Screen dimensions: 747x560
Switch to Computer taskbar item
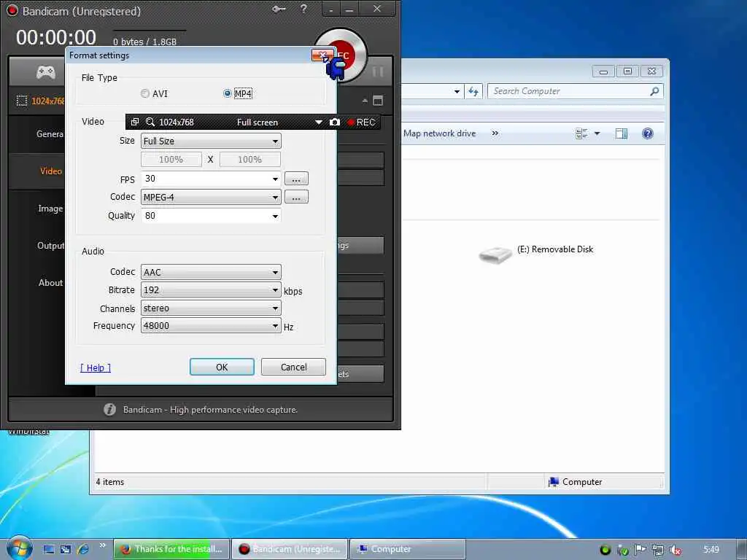[407, 549]
